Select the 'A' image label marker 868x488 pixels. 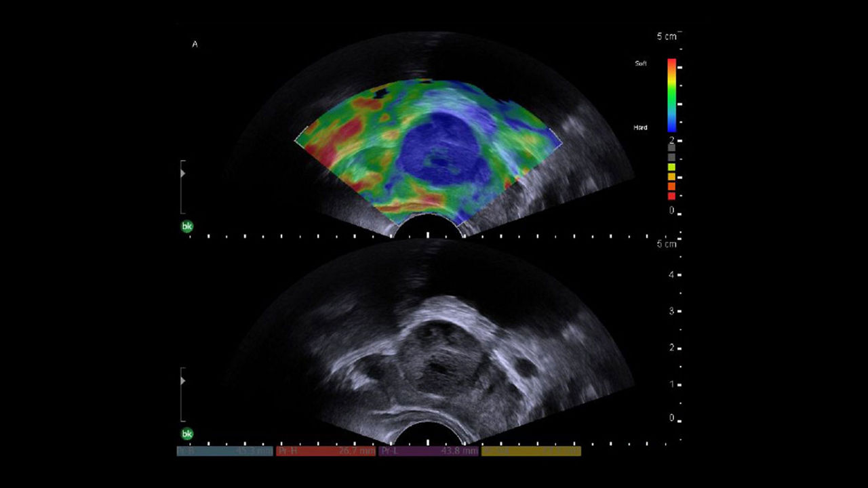(197, 44)
